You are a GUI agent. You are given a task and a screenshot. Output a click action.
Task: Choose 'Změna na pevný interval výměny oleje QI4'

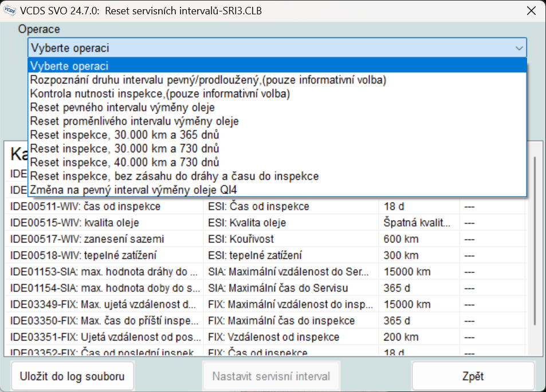[277, 190]
